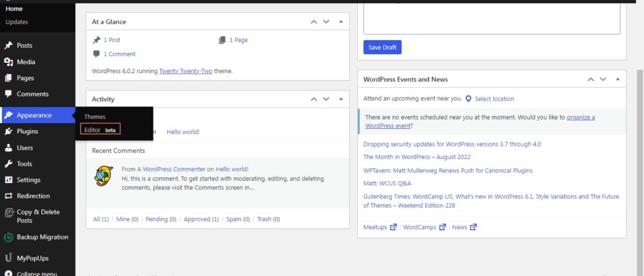Click the Save Draft button
This screenshot has height=276, width=644.
(x=382, y=47)
